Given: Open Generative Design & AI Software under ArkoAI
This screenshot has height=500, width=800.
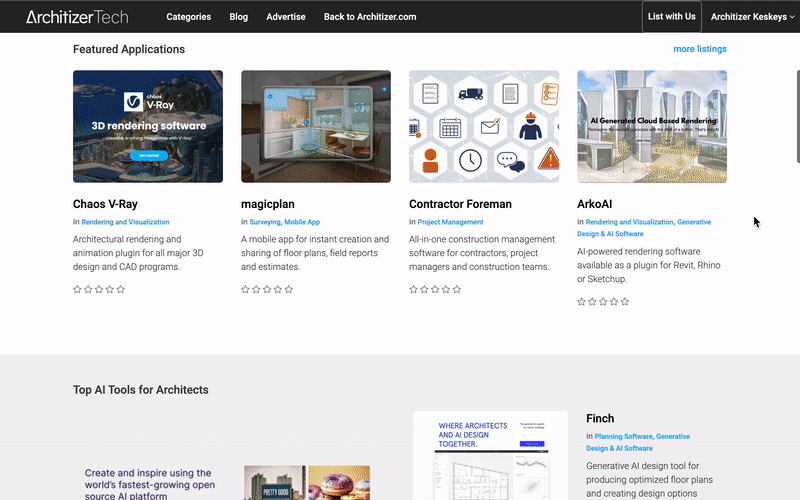Looking at the screenshot, I should pos(644,228).
